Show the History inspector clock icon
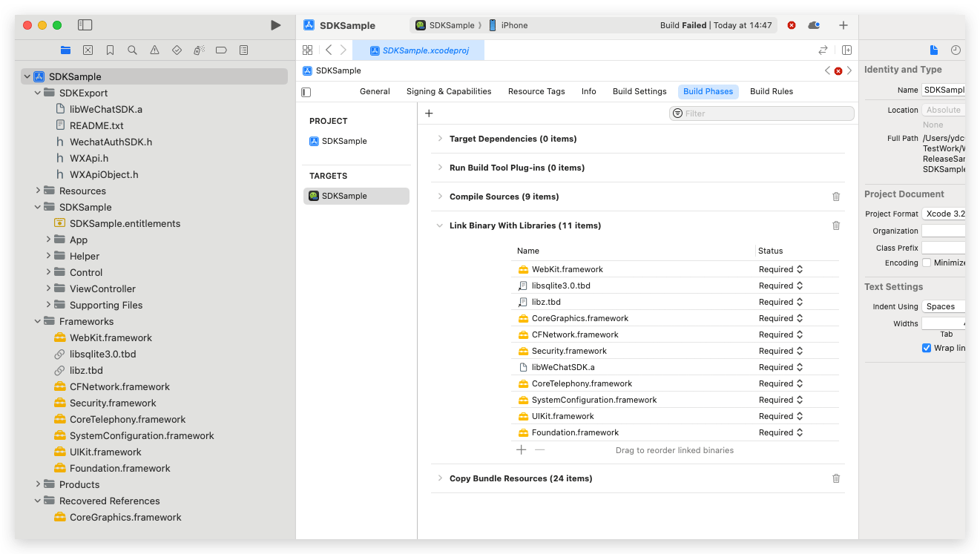 [x=956, y=50]
